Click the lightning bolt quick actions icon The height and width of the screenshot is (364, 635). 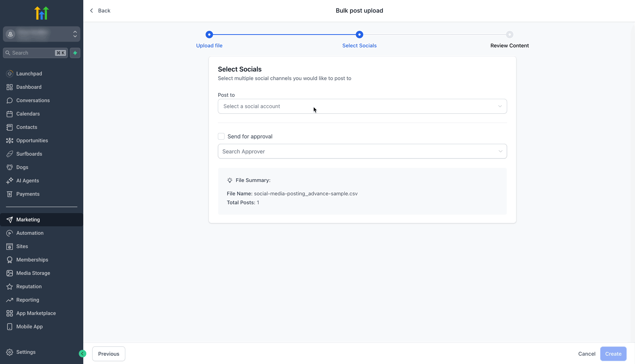pos(75,53)
